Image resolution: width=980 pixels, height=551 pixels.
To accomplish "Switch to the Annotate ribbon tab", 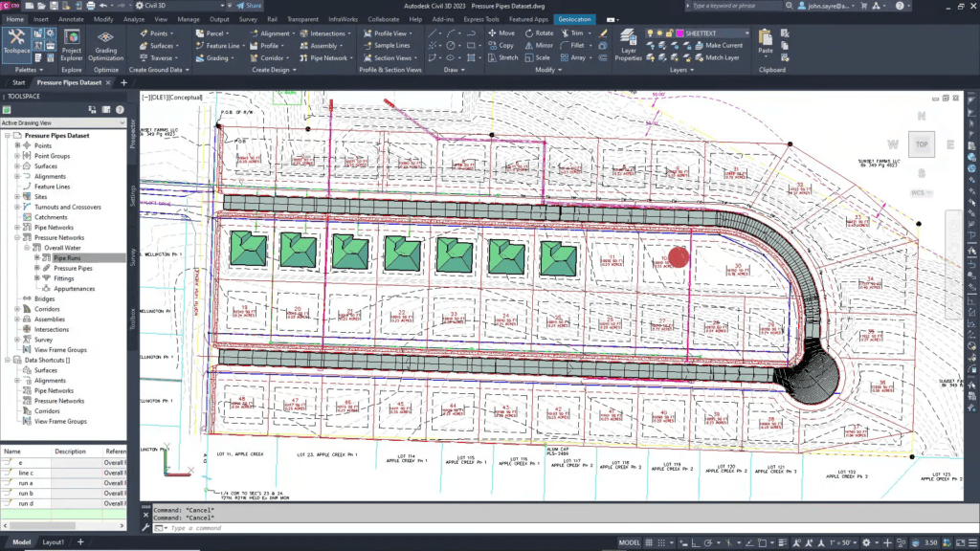I will tap(71, 19).
